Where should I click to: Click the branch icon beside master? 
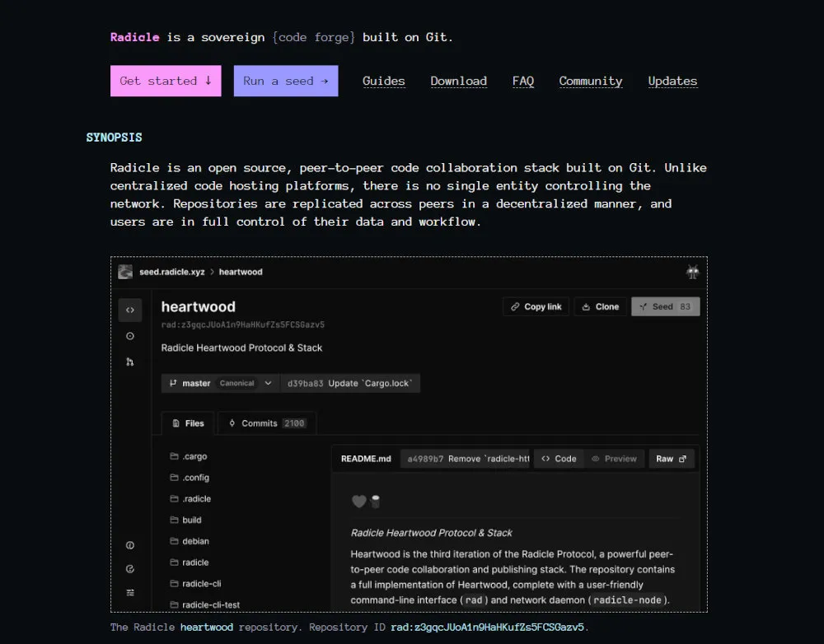point(173,384)
